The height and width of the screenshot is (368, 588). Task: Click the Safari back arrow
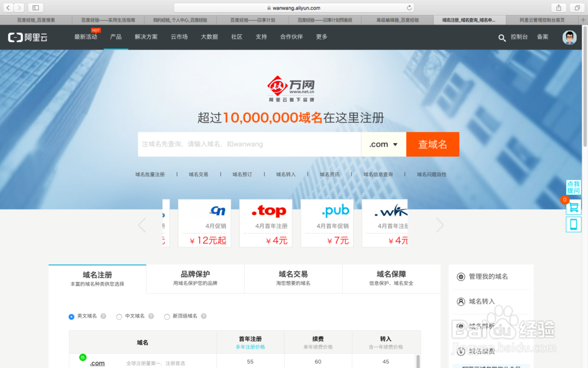8,8
